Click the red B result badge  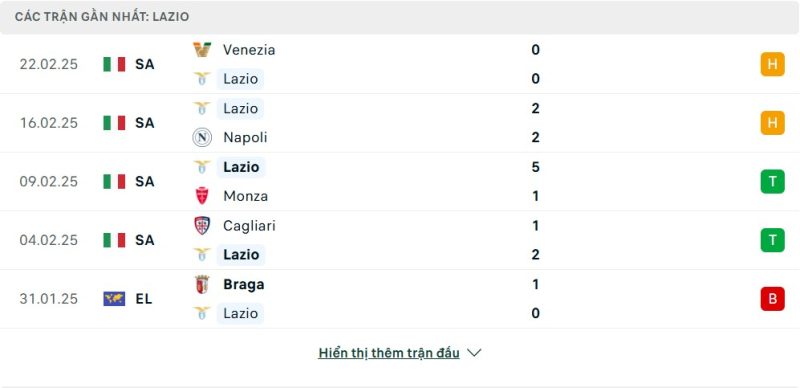click(x=772, y=299)
